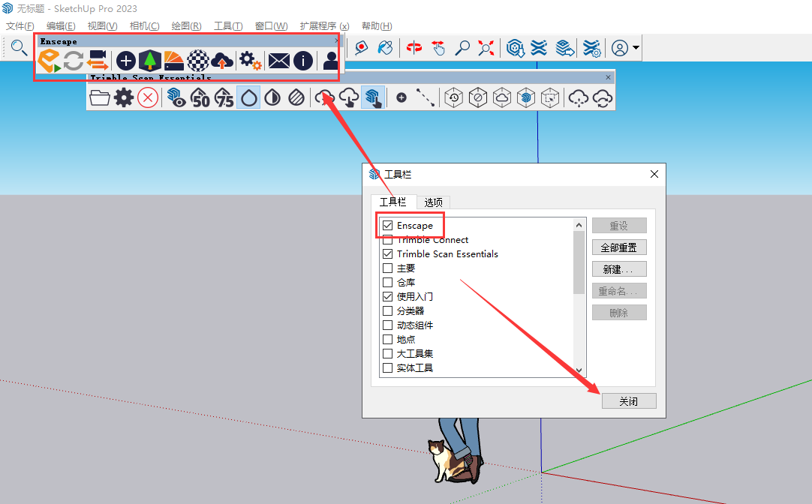Enable the Enscape checkbox in toolbar list
This screenshot has height=504, width=812.
pos(387,225)
